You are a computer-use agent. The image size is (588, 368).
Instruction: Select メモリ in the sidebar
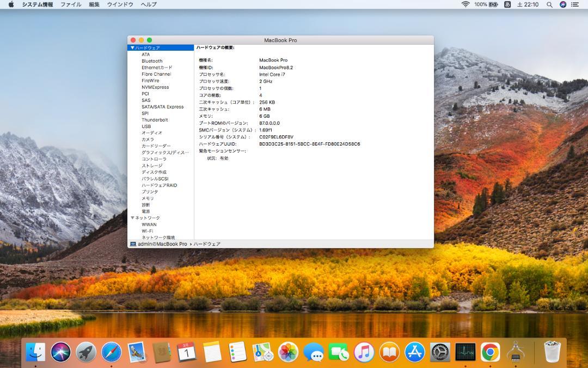click(148, 198)
